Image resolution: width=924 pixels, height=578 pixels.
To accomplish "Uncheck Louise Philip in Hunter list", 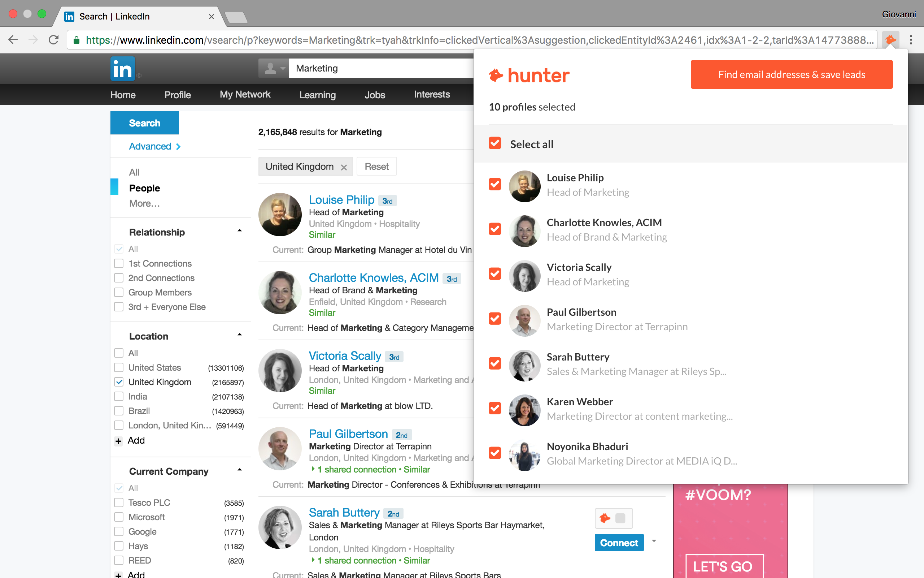I will [495, 184].
